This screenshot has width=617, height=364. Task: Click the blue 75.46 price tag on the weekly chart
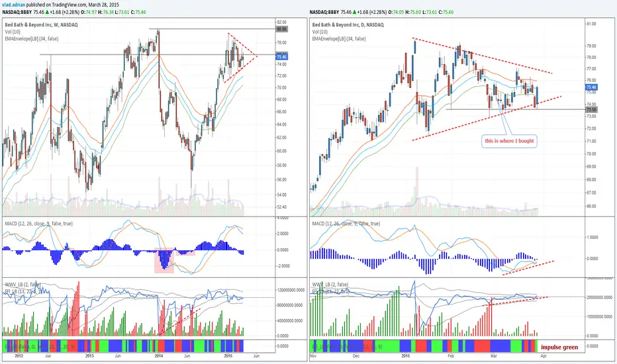282,57
